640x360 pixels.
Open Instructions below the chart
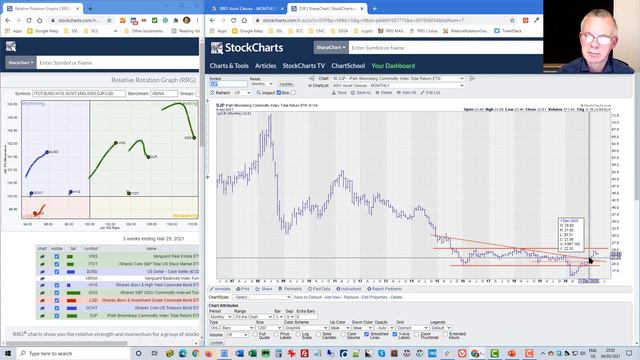(x=349, y=289)
